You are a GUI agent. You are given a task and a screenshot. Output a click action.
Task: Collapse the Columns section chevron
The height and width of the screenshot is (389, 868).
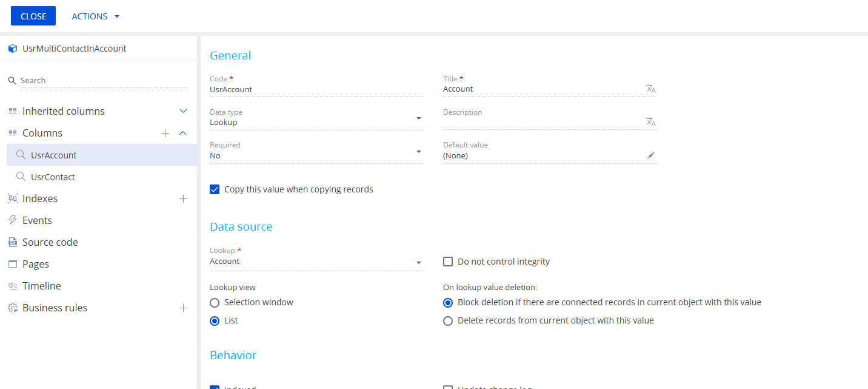coord(183,133)
